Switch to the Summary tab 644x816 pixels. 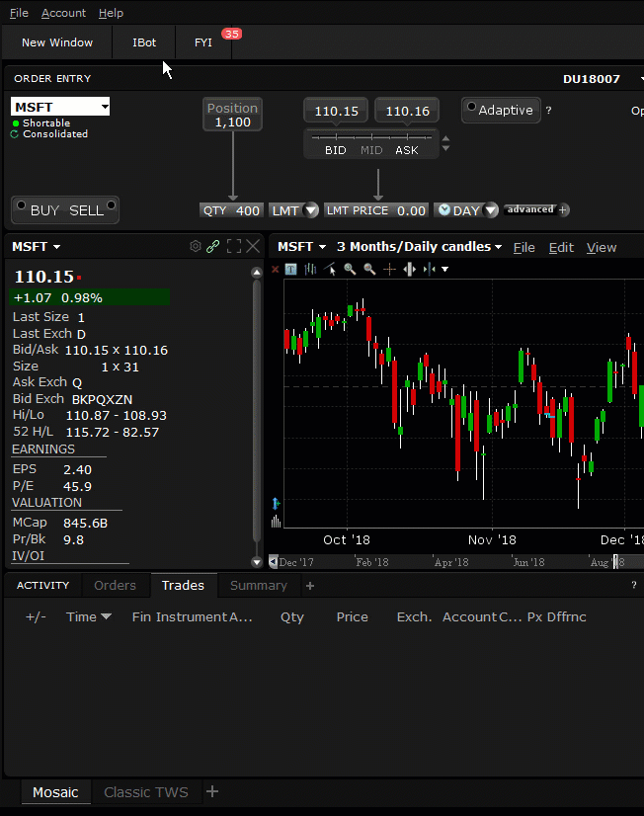tap(259, 586)
